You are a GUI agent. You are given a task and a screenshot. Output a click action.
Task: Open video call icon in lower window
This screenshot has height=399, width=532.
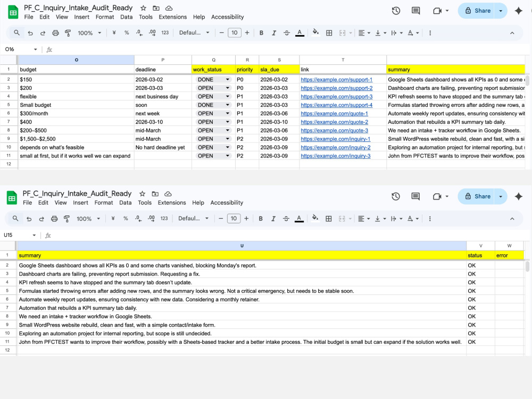437,196
